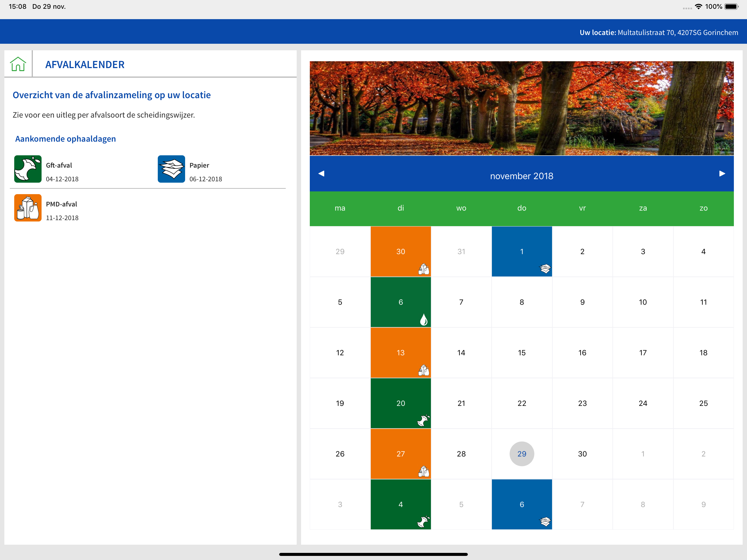
Task: Tap the 15:08 clock in status bar
Action: 17,6
